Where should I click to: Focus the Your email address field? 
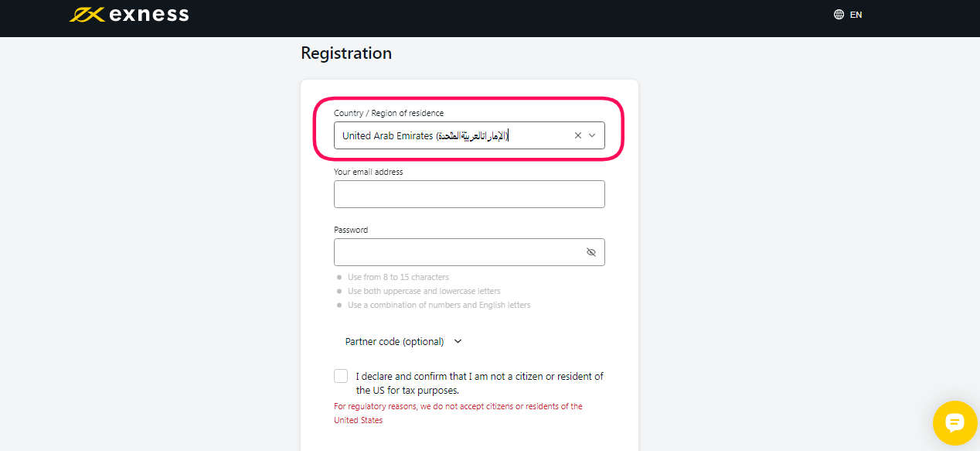[x=469, y=194]
